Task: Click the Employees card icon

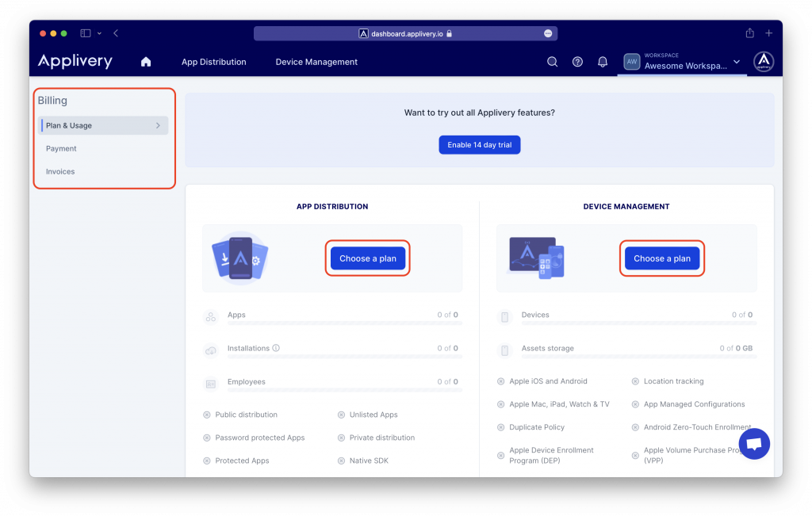Action: [x=211, y=384]
